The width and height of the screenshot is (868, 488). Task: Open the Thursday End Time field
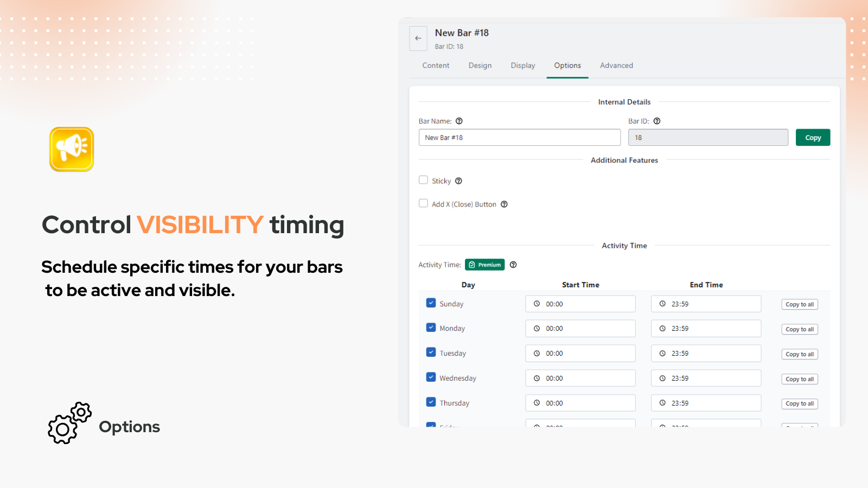tap(706, 403)
